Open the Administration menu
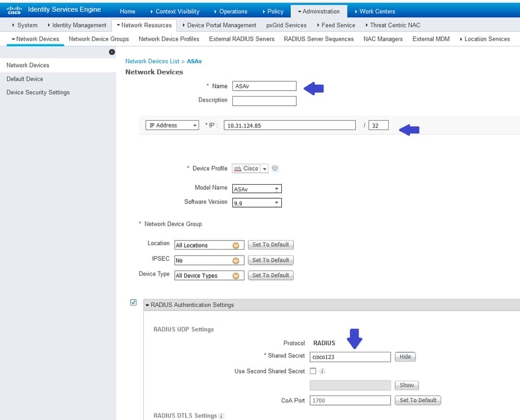 pos(319,11)
